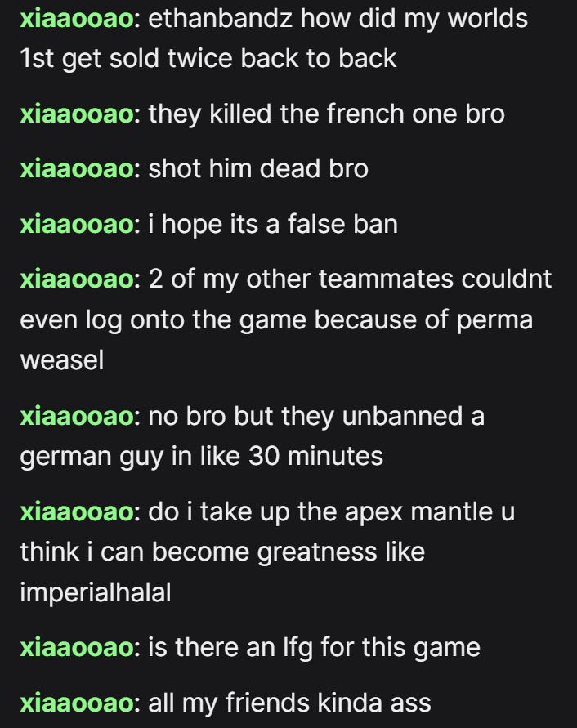This screenshot has width=577, height=728.
Task: Click the text 'german guy in like 30 minutes'
Action: (202, 457)
